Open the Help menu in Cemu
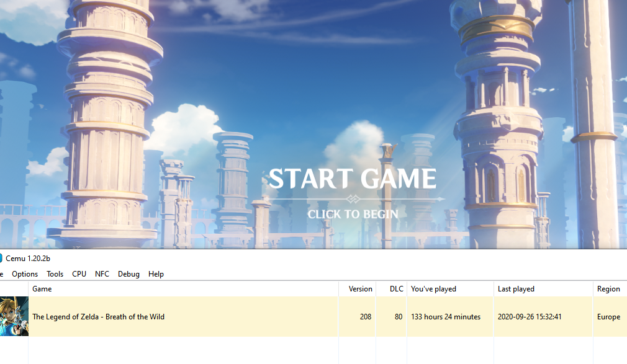 156,273
